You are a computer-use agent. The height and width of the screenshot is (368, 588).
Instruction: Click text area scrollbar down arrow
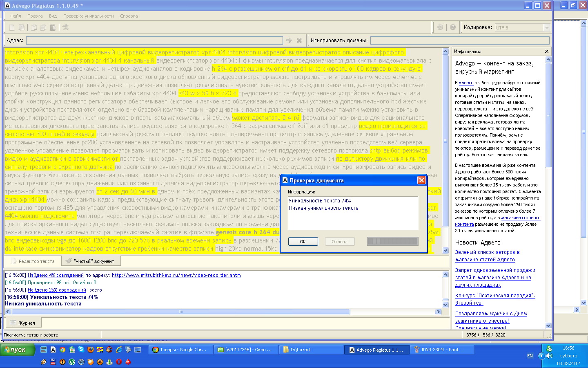pyautogui.click(x=445, y=251)
